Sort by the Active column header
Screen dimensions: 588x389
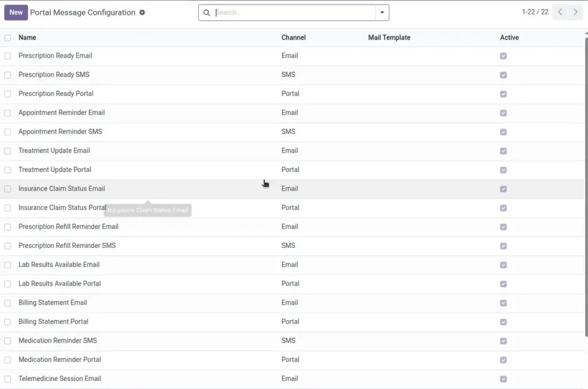(x=509, y=37)
